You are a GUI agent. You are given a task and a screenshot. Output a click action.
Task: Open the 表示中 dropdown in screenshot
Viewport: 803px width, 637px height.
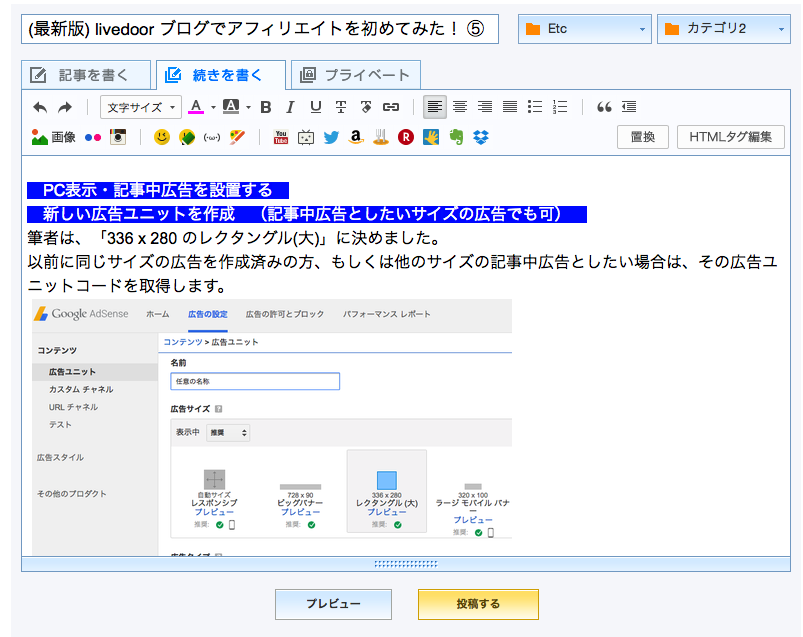pos(228,432)
